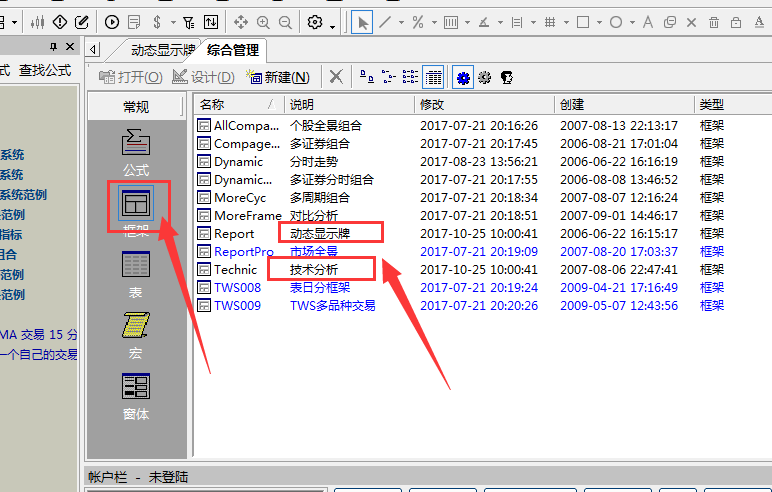The height and width of the screenshot is (492, 772).
Task: Click the trash can delete drawing icon
Action: pos(714,22)
